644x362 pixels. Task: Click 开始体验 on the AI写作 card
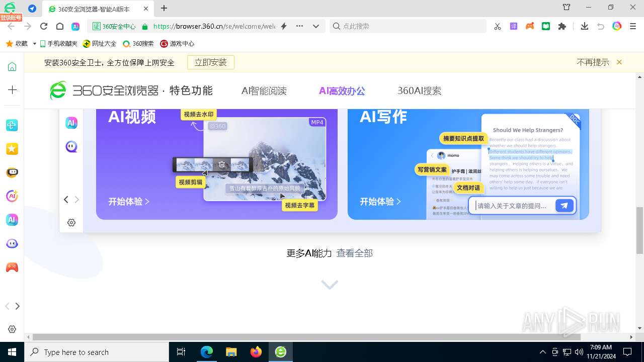click(380, 202)
